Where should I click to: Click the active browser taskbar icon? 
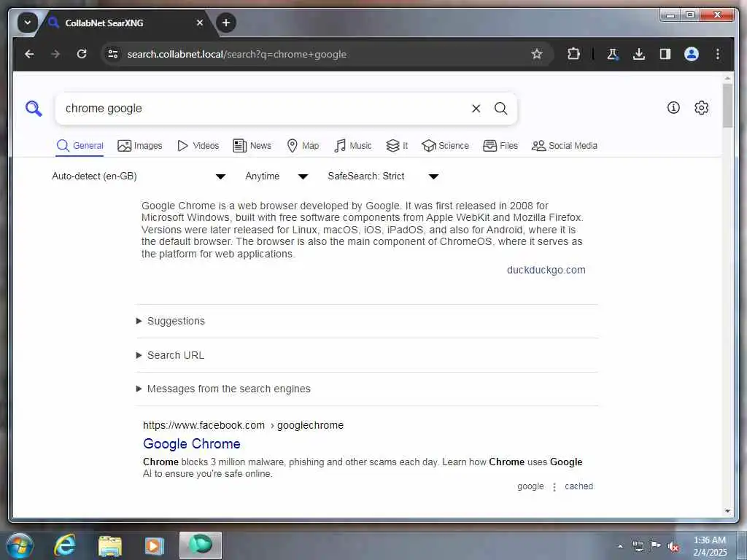[201, 545]
